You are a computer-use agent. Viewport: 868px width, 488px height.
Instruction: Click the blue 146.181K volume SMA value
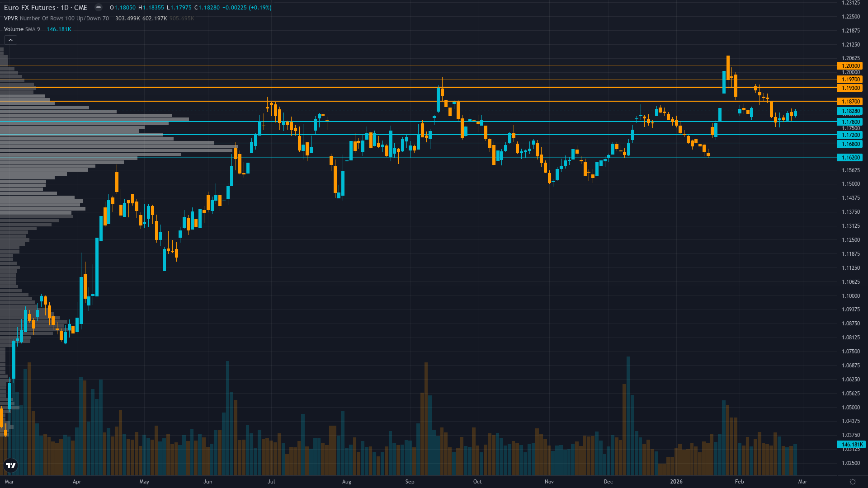click(59, 29)
